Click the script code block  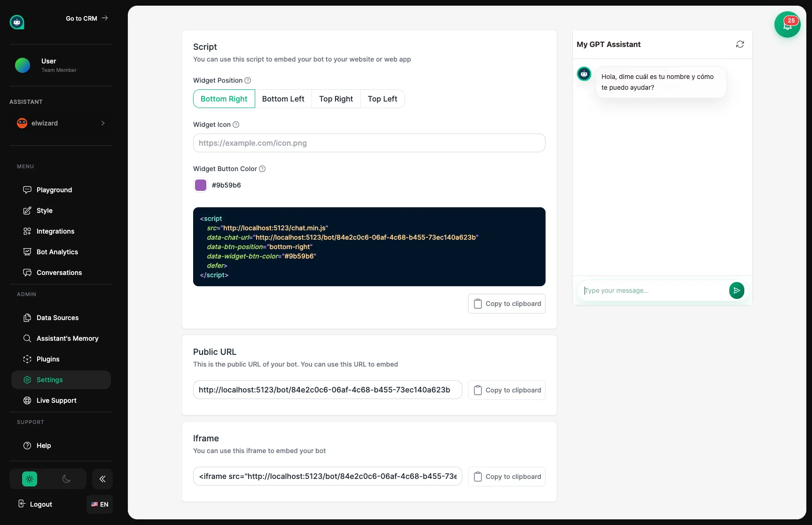369,247
